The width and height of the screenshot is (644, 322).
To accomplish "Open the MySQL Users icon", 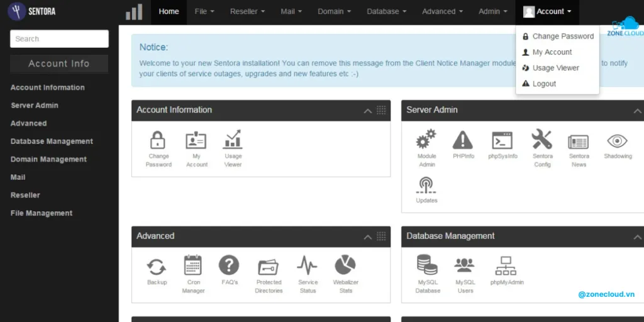I will point(465,265).
